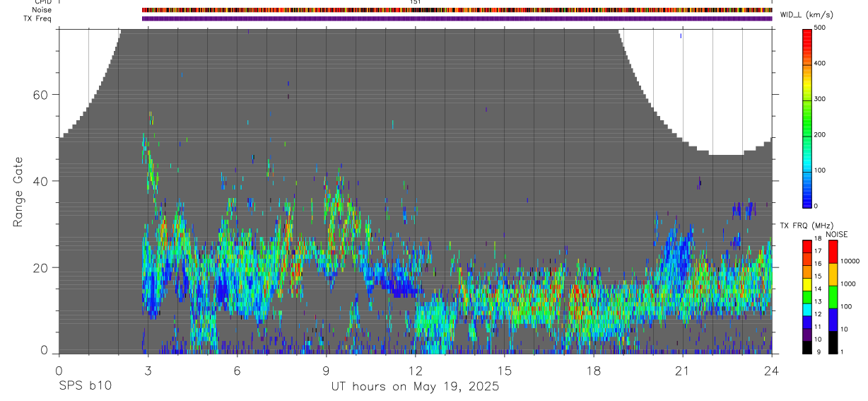The width and height of the screenshot is (868, 401).
Task: Click the green segment of the NOISE colorbar
Action: [833, 297]
